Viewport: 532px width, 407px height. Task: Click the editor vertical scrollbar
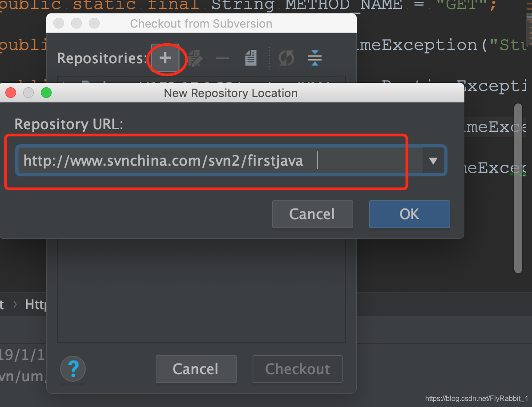(x=518, y=188)
